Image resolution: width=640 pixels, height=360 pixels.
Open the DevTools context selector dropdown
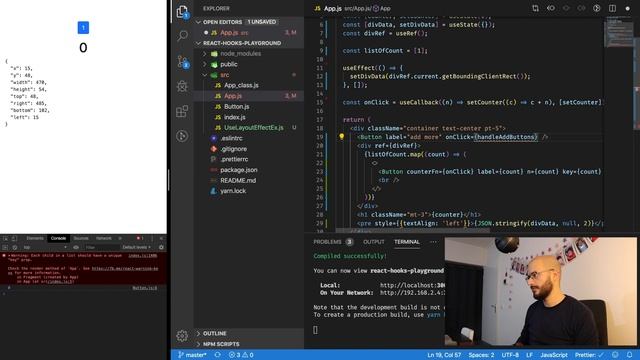(45, 247)
